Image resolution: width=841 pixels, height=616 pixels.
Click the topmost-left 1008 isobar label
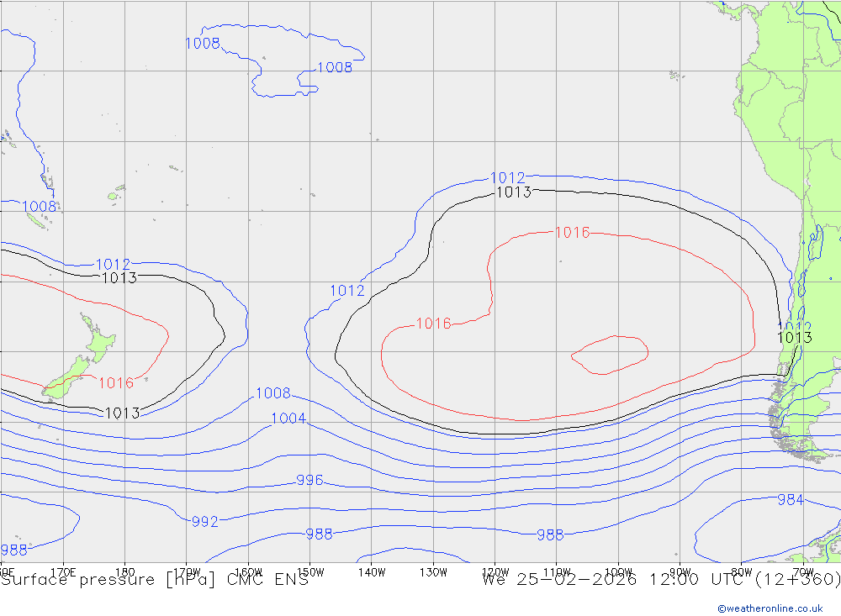(202, 44)
